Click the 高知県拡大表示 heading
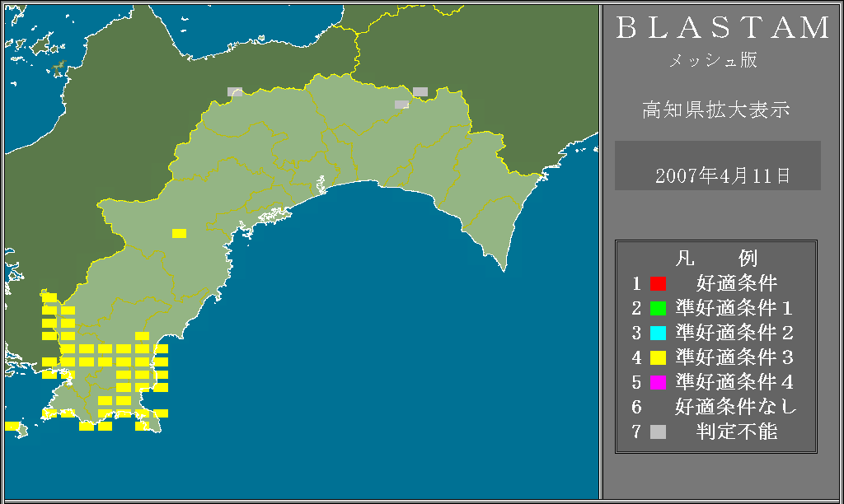 click(x=716, y=110)
